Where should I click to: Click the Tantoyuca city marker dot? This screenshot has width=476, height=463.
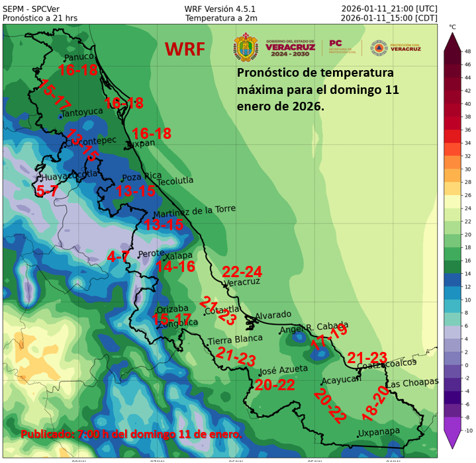tap(61, 117)
